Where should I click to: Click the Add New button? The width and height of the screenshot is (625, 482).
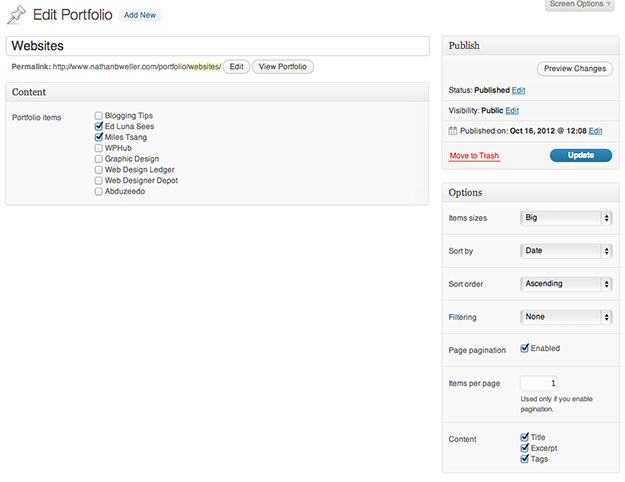139,15
